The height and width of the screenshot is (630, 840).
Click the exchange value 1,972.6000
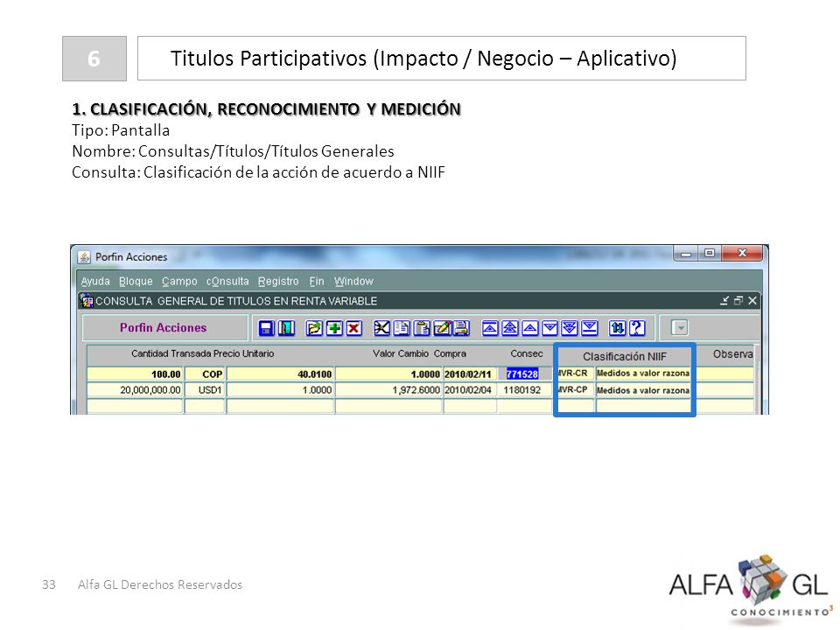click(388, 390)
